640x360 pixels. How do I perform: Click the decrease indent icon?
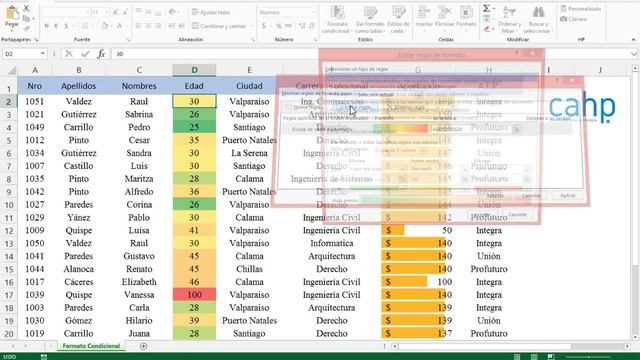[172, 26]
